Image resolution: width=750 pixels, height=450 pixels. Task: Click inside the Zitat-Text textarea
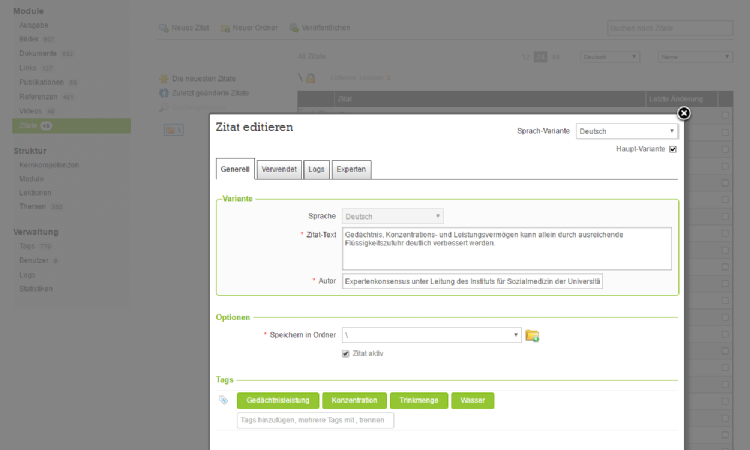point(506,248)
